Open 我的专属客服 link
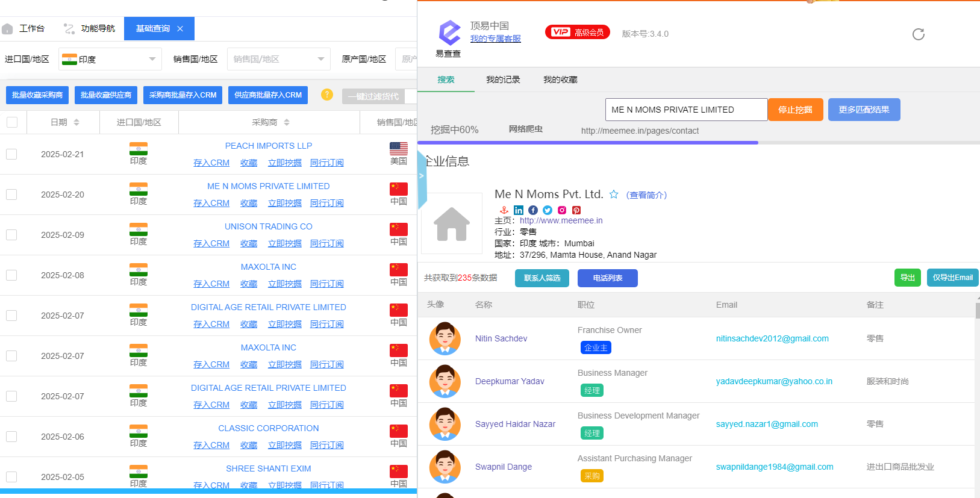This screenshot has height=498, width=980. 496,39
